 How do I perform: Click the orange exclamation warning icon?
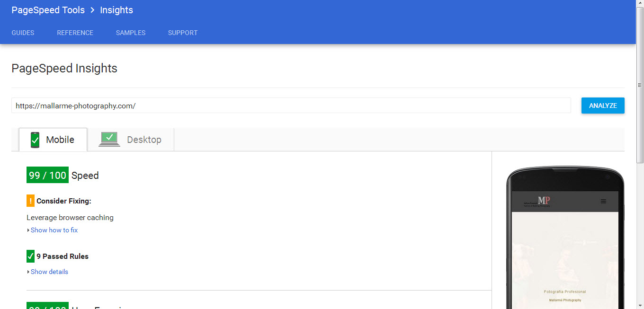click(30, 201)
